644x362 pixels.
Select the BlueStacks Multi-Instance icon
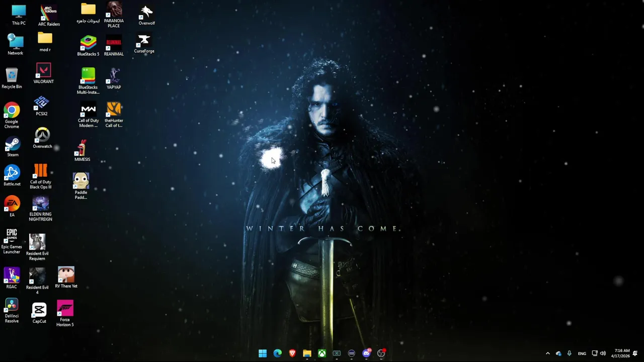click(x=88, y=81)
